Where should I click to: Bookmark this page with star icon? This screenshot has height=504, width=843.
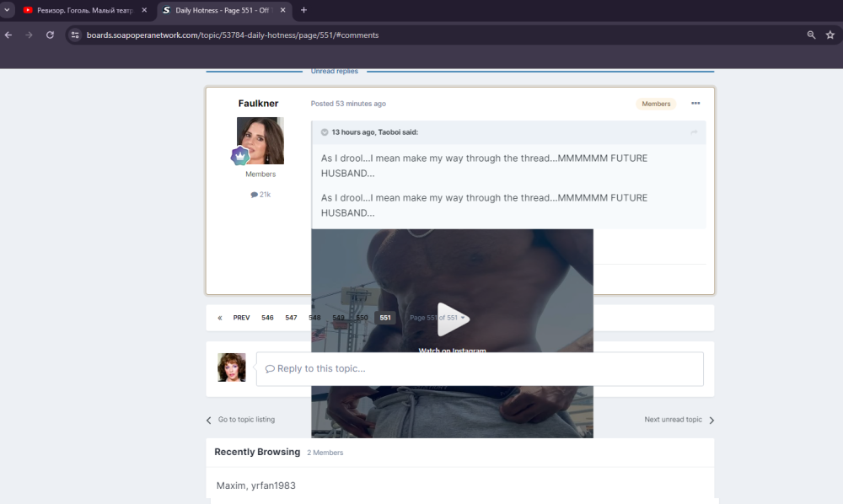click(830, 35)
